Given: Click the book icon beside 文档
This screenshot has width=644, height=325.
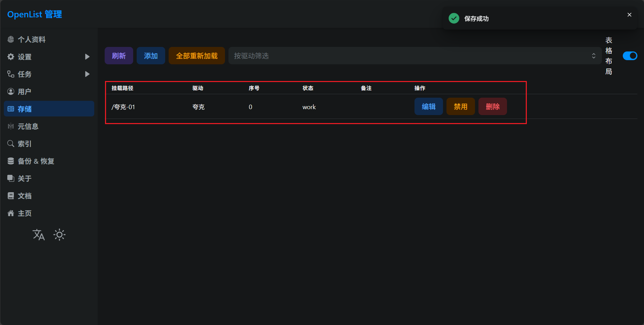Looking at the screenshot, I should (11, 196).
